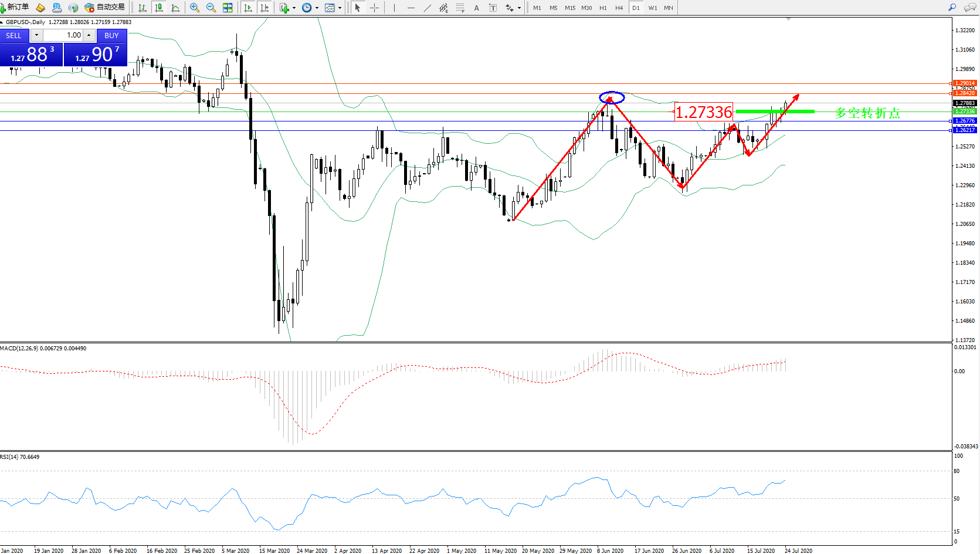Viewport: 980px width, 554px height.
Task: Zoom out of the chart
Action: pyautogui.click(x=211, y=8)
